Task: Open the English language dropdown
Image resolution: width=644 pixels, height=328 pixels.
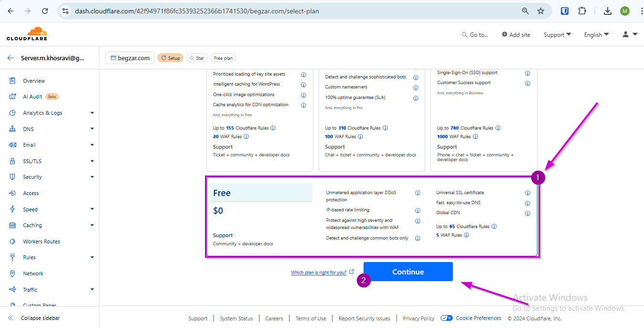Action: [596, 35]
